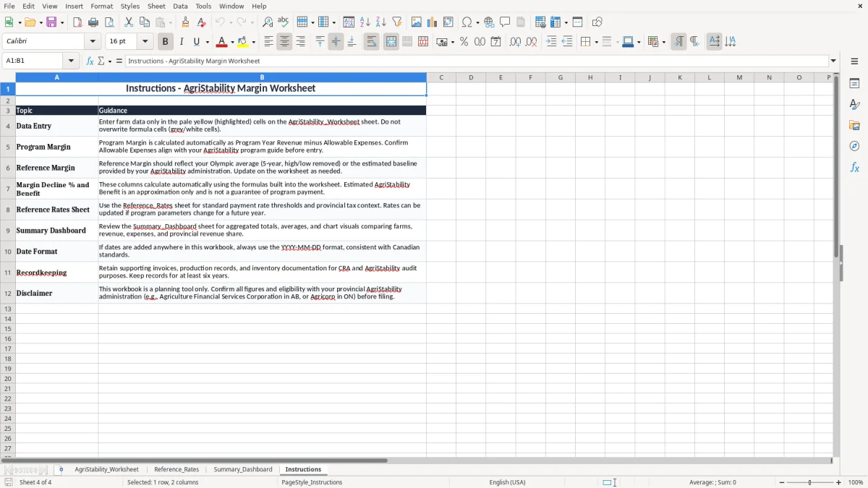
Task: Open the Data menu
Action: [x=180, y=6]
